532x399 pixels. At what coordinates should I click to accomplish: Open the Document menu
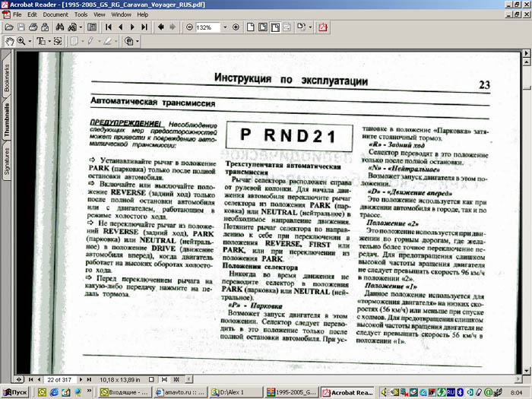55,14
